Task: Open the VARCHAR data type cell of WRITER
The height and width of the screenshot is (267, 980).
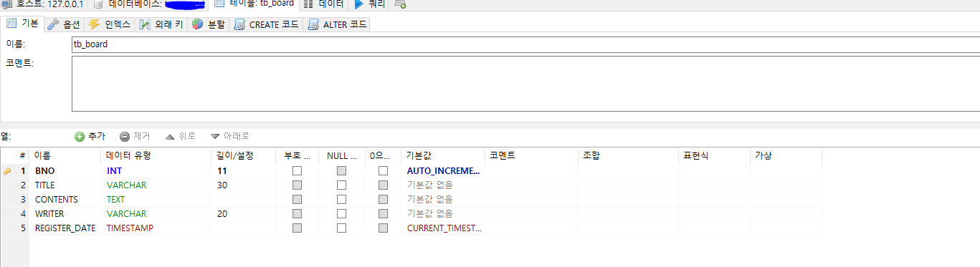Action: click(x=156, y=213)
